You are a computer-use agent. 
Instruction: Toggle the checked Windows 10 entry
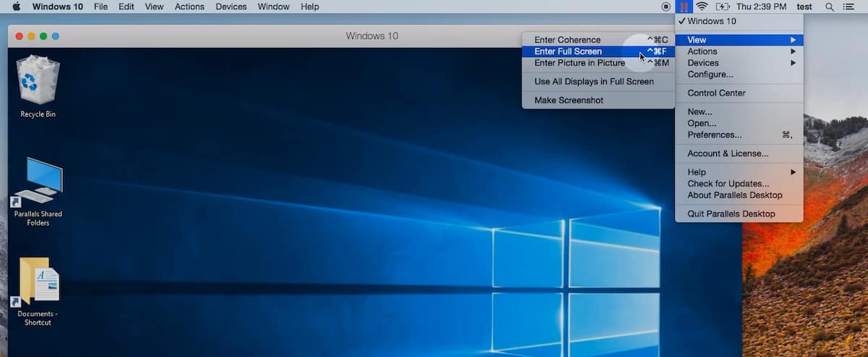coord(739,21)
